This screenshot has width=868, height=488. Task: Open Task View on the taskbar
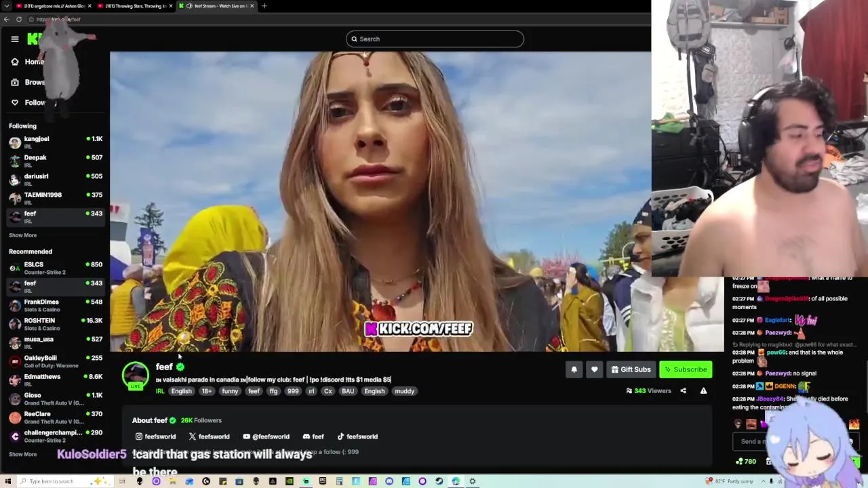122,481
